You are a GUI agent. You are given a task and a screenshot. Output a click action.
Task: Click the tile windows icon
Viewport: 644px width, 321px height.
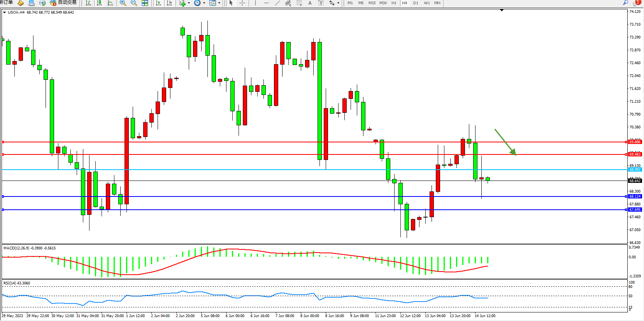(145, 3)
